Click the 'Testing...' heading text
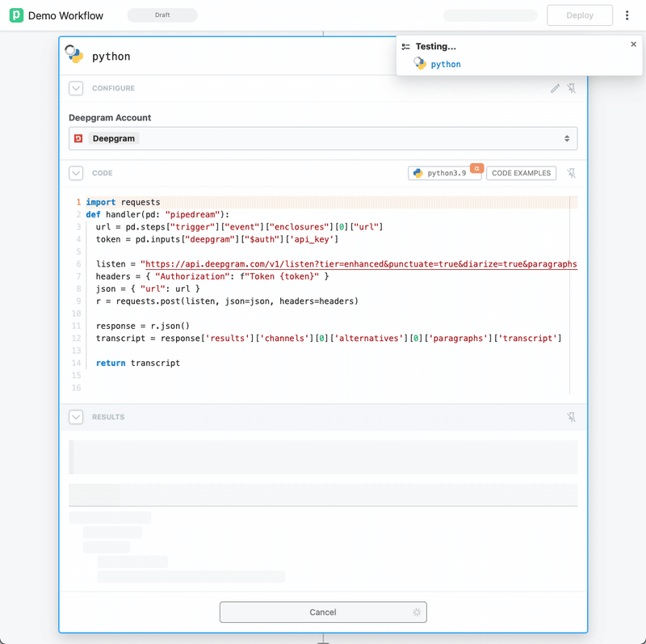This screenshot has height=644, width=646. coord(435,47)
